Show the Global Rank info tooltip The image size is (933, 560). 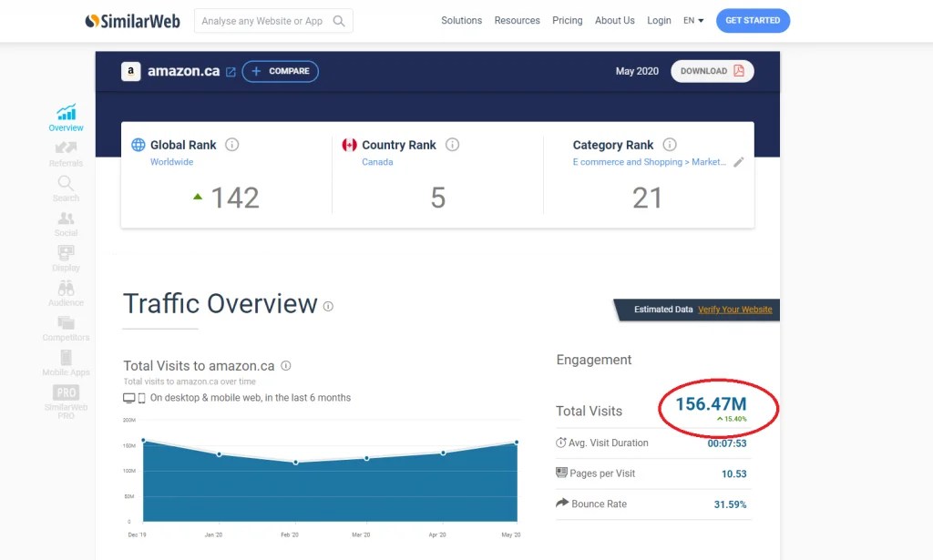coord(232,144)
